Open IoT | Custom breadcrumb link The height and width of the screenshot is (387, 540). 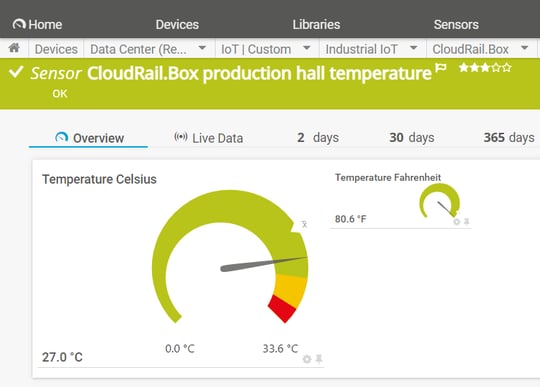coord(256,49)
